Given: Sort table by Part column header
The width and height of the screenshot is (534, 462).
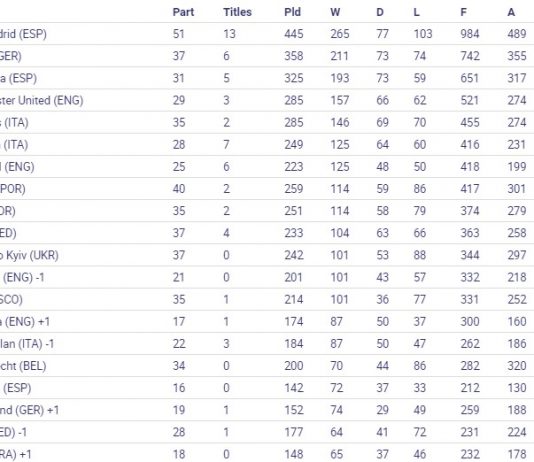Looking at the screenshot, I should (x=183, y=12).
